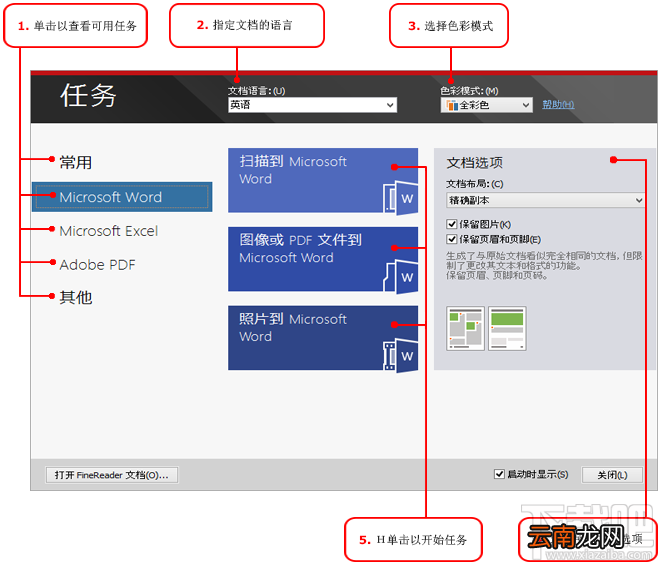Open the 色彩模式 dropdown showing 全彩色
The image size is (661, 565).
[486, 105]
